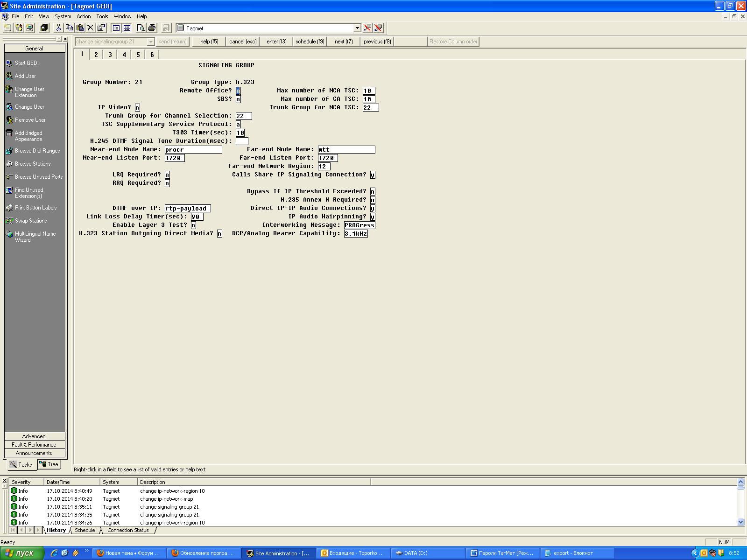Screen dimensions: 747x560
Task: Open the Announcements sidebar section
Action: 35,453
